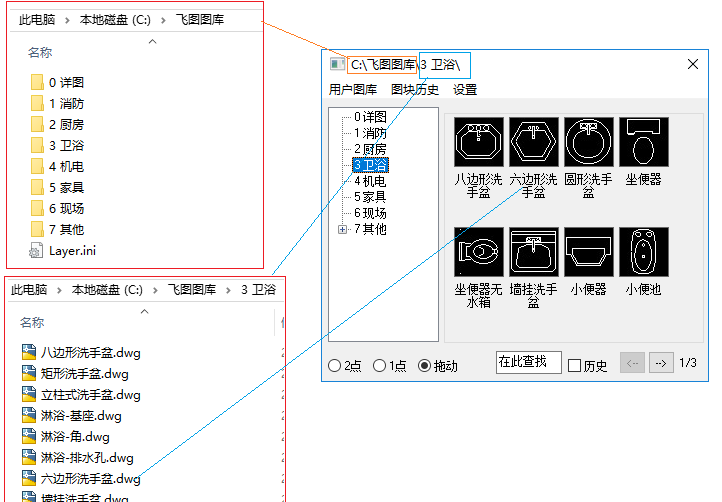Click the Layer.ini file icon
722x502 pixels.
tap(36, 251)
